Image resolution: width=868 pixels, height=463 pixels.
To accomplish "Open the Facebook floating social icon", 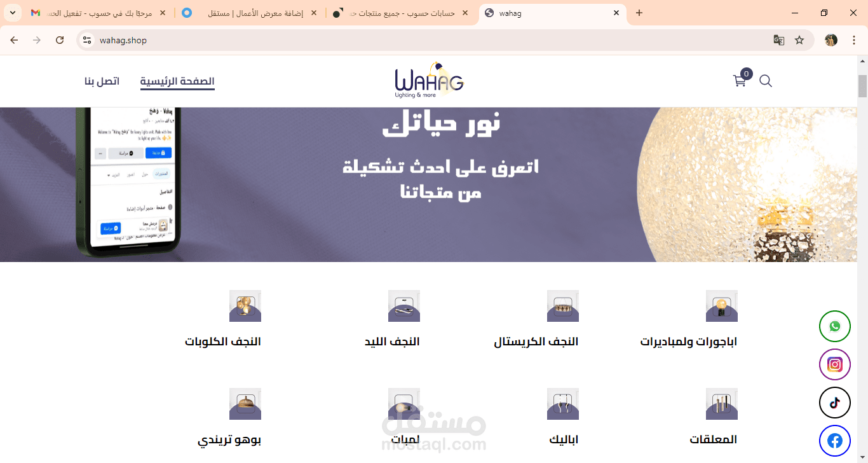I will click(x=835, y=441).
